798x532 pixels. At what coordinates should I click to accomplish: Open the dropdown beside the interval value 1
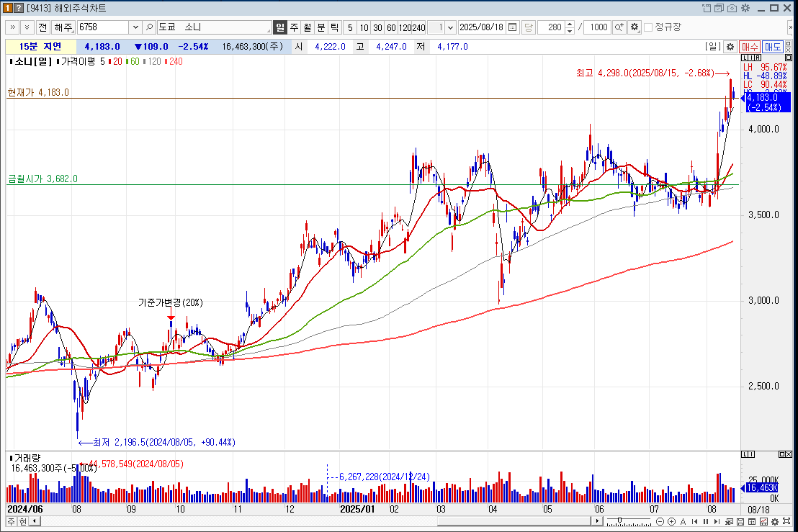click(x=451, y=27)
